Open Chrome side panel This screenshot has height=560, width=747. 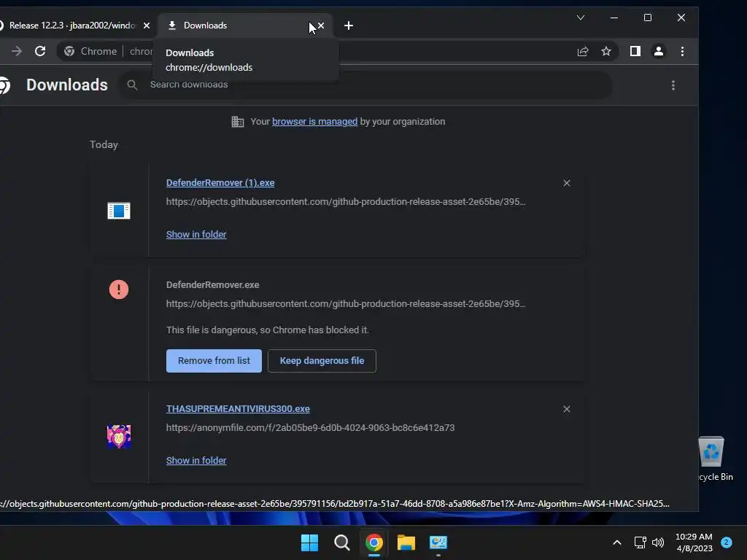tap(635, 51)
